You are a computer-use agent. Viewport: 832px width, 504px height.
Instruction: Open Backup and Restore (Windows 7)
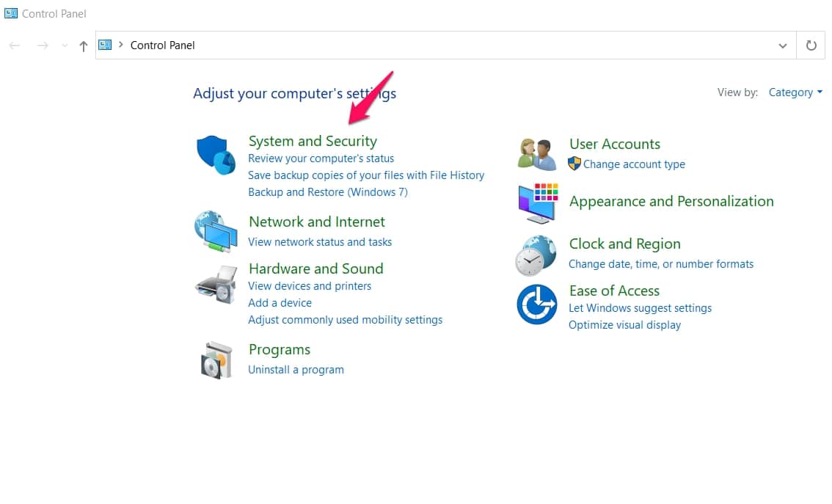click(x=328, y=192)
